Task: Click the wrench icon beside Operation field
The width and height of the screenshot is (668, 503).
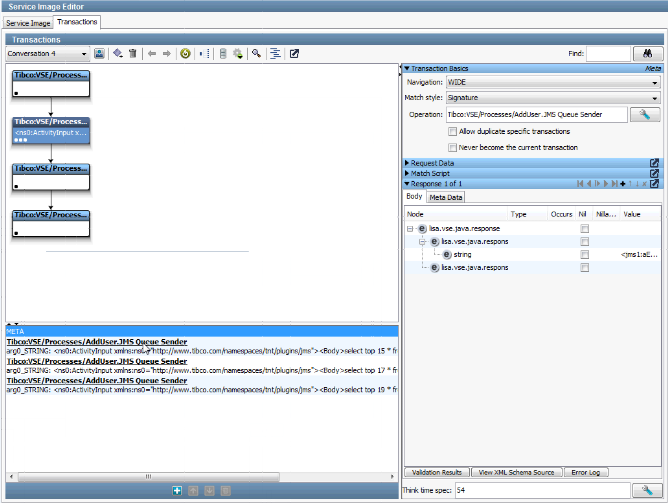Action: coord(645,115)
